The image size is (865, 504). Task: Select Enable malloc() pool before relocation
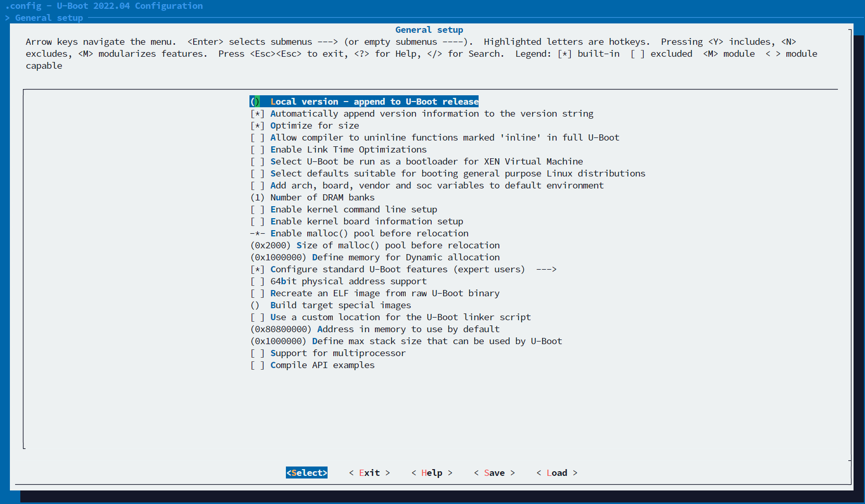pyautogui.click(x=359, y=233)
